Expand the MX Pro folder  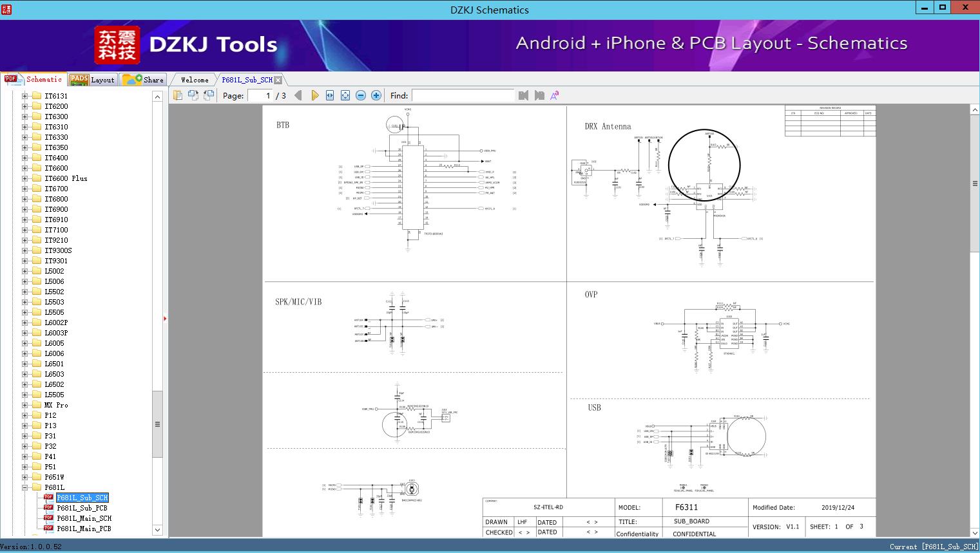[x=25, y=405]
